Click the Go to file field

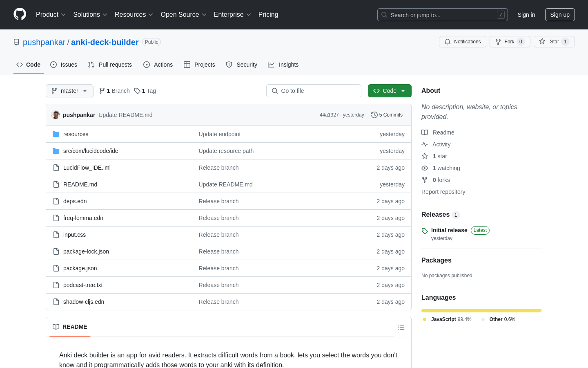(x=314, y=91)
